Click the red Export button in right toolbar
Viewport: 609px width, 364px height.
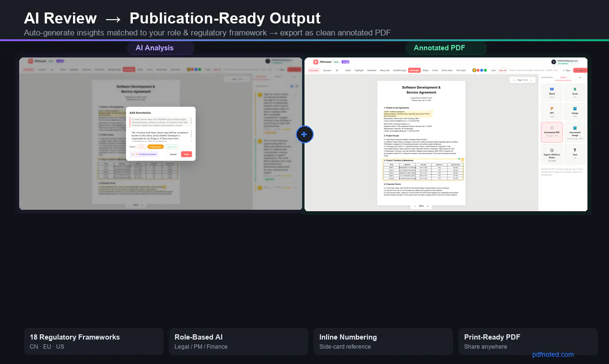580,70
